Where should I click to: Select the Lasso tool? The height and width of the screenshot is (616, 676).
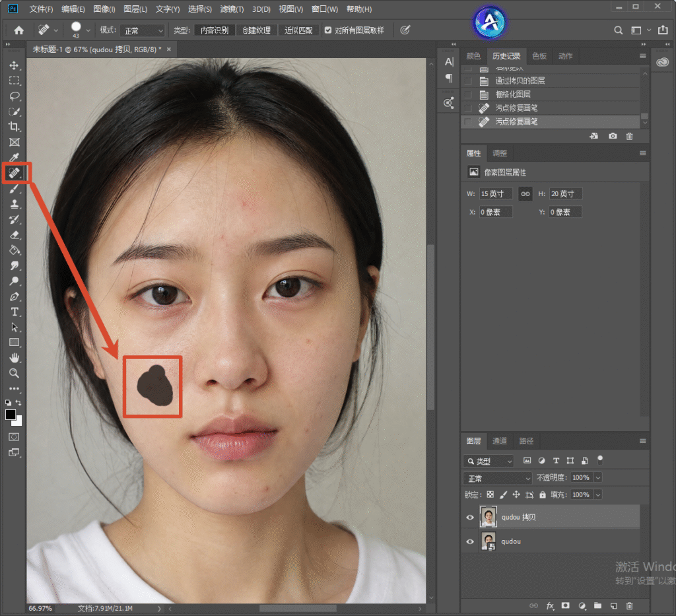coord(15,96)
